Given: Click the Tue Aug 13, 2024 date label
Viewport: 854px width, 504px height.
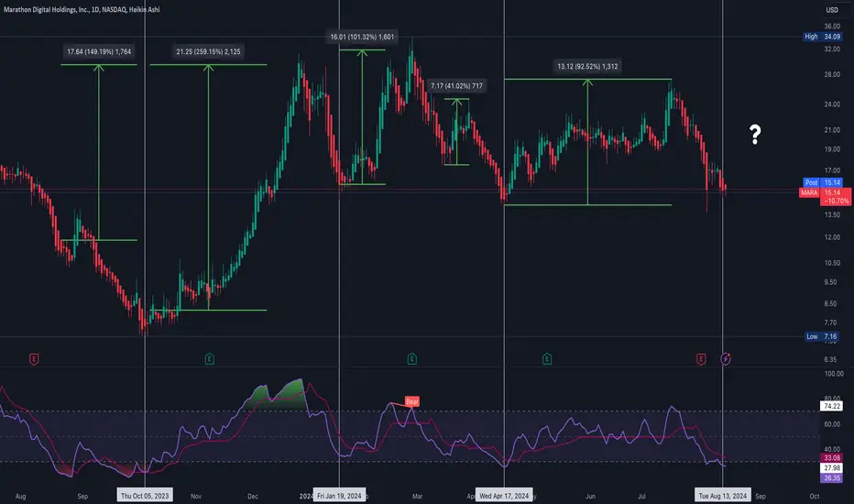Looking at the screenshot, I should coord(723,496).
